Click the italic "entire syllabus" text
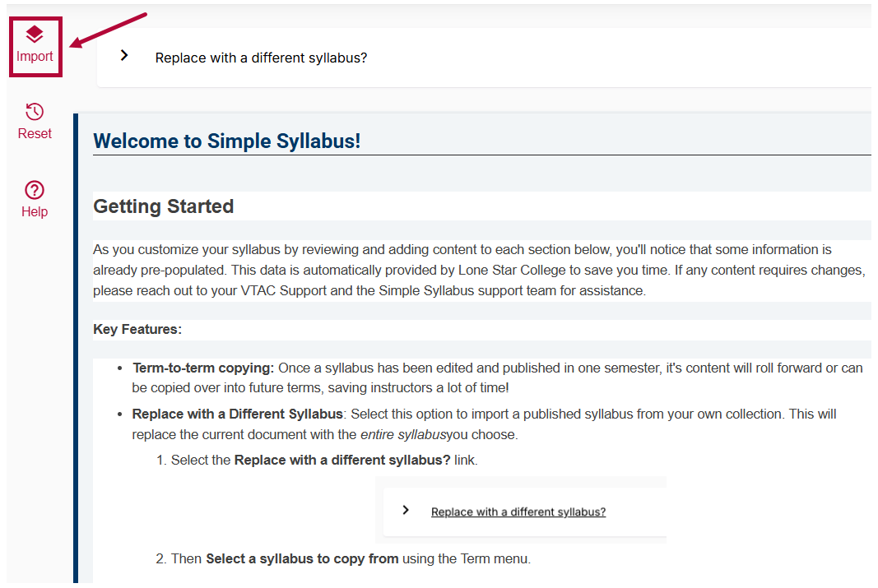878x588 pixels. pos(402,434)
